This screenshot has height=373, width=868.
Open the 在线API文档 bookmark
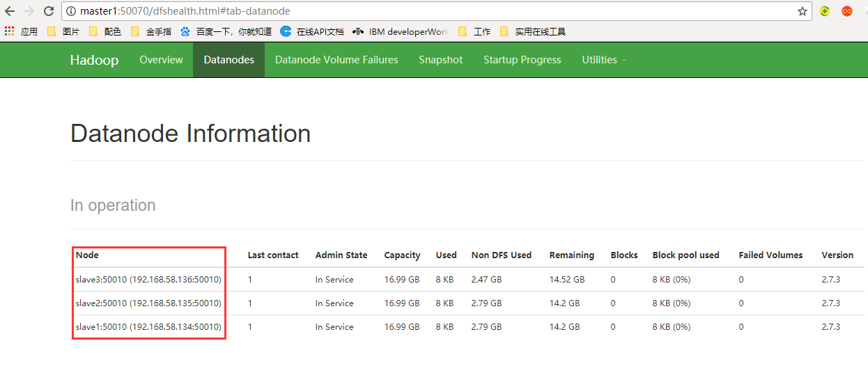pos(312,31)
